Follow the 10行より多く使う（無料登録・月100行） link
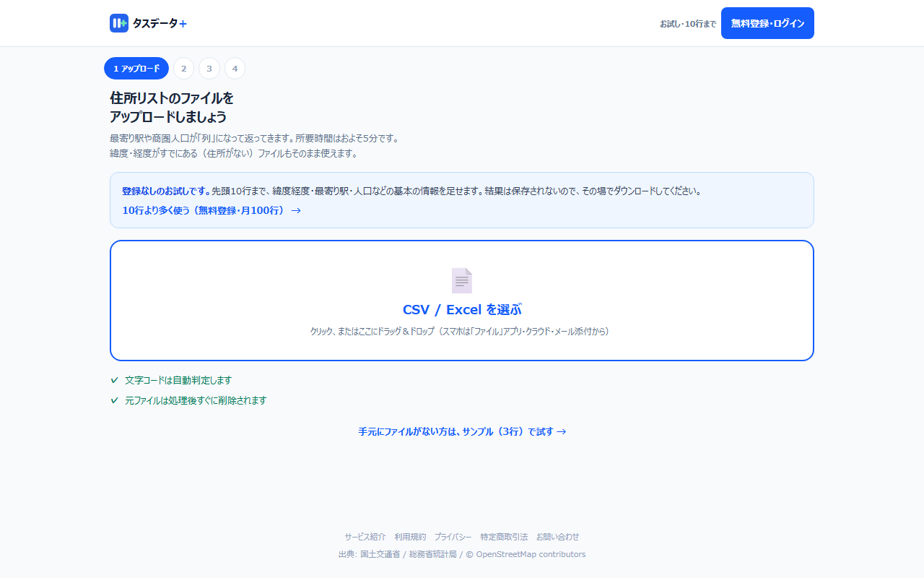Viewport: 924px width, 578px height. click(212, 210)
